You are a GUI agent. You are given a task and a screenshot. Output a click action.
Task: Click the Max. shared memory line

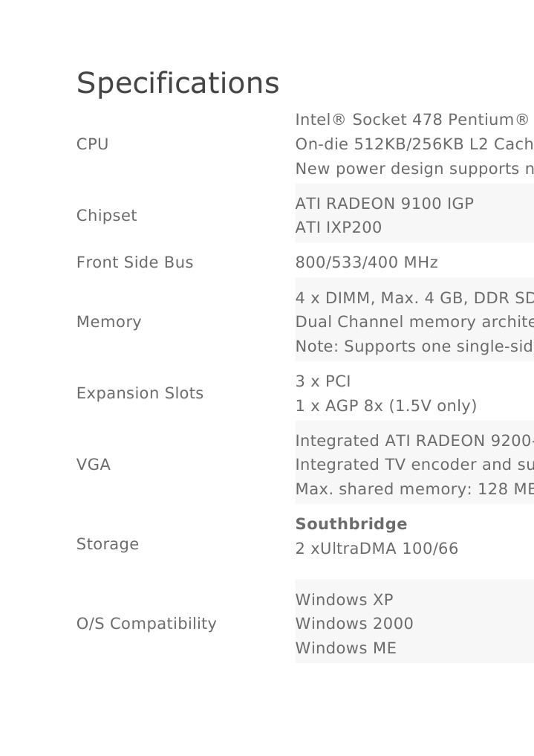(x=414, y=488)
